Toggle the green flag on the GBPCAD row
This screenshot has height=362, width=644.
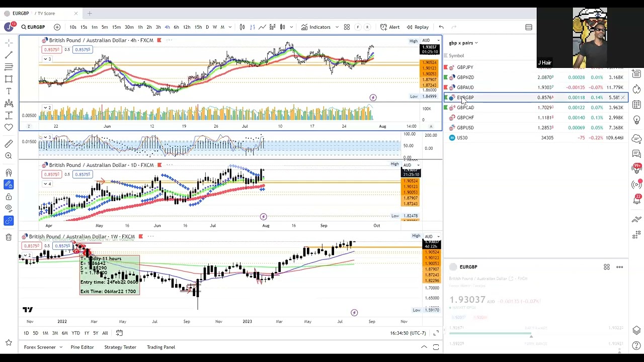pyautogui.click(x=446, y=108)
